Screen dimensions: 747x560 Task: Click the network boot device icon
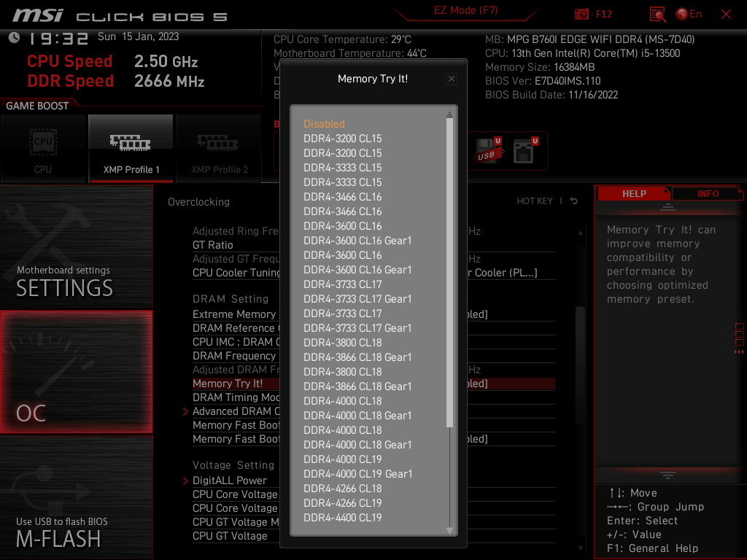click(525, 151)
